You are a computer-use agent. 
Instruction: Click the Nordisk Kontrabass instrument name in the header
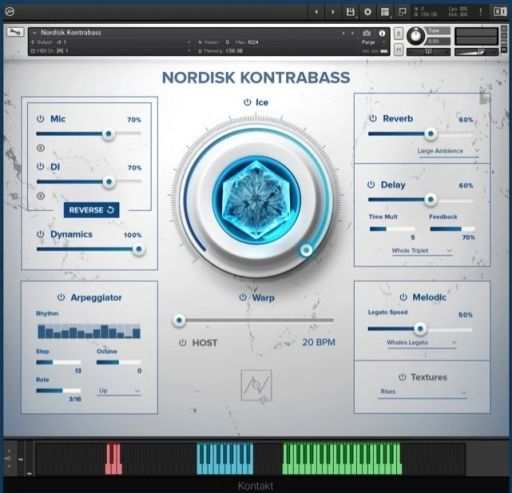coord(71,33)
